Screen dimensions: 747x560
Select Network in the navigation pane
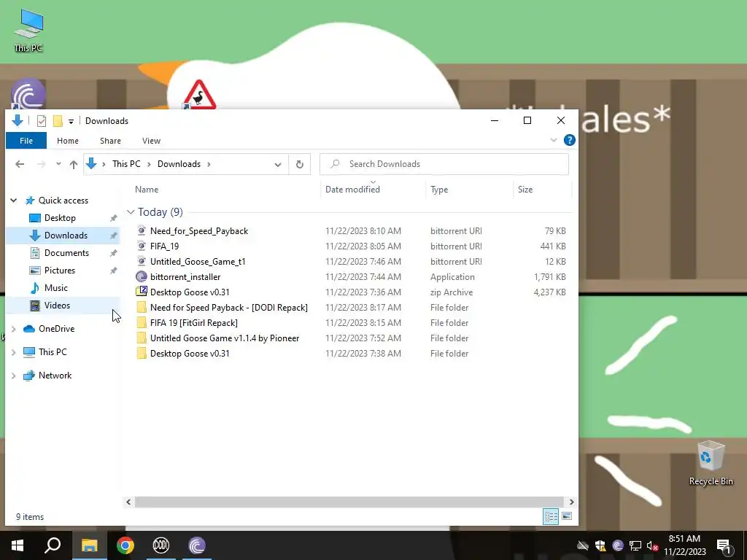[x=55, y=376]
